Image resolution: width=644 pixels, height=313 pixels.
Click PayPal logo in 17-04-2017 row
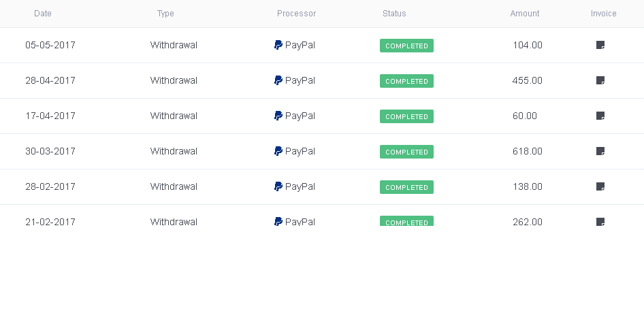(x=278, y=116)
